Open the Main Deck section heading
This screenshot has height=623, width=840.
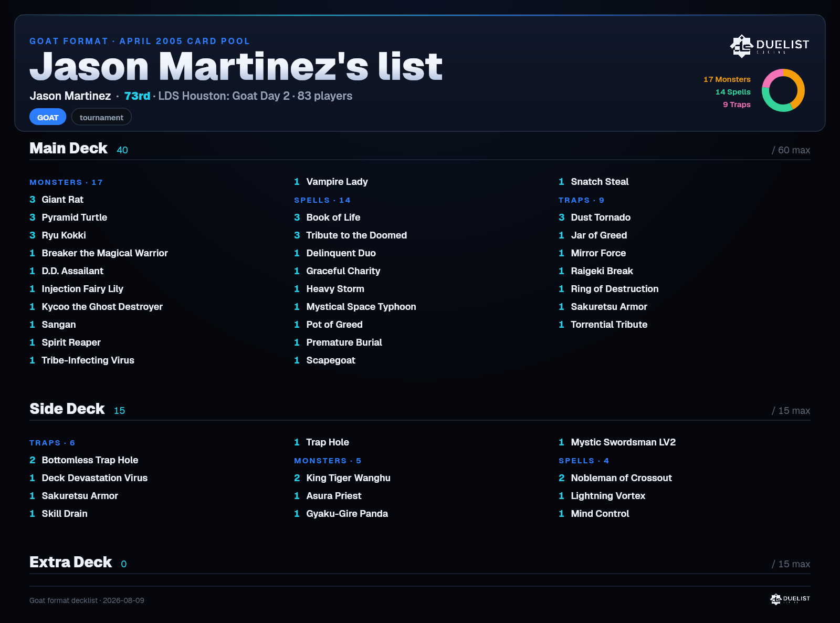(x=68, y=149)
